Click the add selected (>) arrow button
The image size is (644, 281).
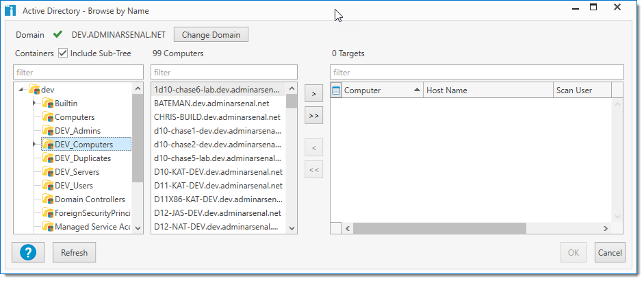click(313, 94)
